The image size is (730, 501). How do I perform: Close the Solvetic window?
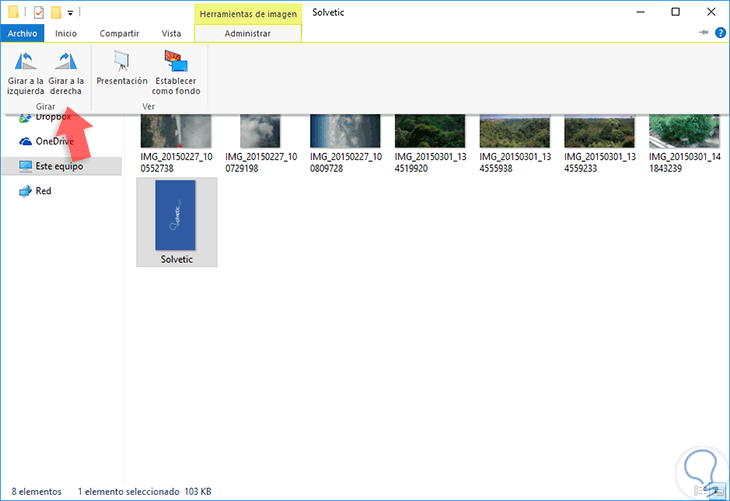click(x=711, y=12)
